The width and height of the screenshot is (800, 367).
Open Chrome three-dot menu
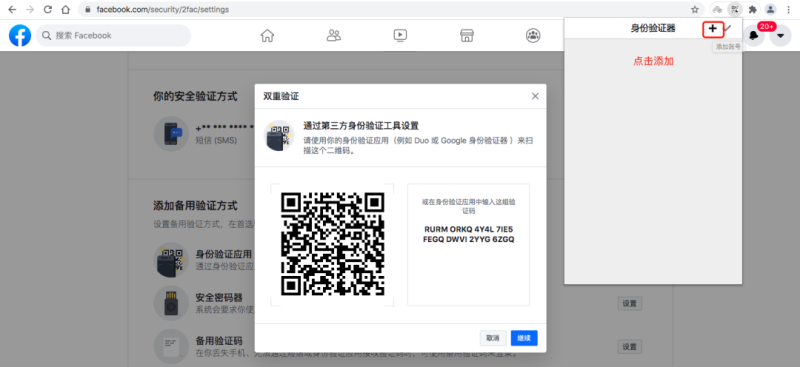click(789, 9)
